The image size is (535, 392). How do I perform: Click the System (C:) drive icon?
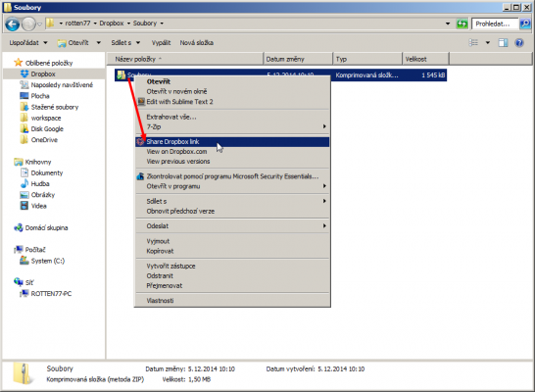click(24, 261)
